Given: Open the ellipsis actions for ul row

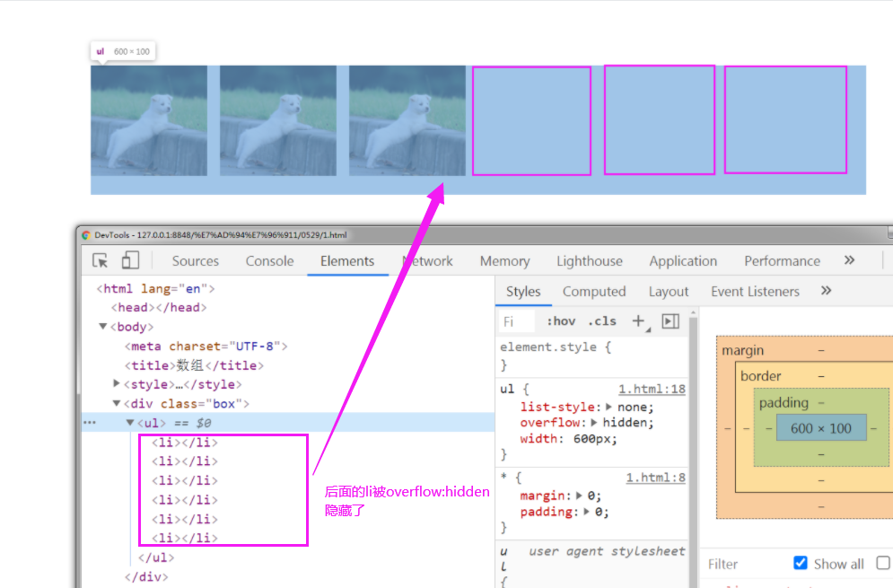Looking at the screenshot, I should [x=90, y=423].
